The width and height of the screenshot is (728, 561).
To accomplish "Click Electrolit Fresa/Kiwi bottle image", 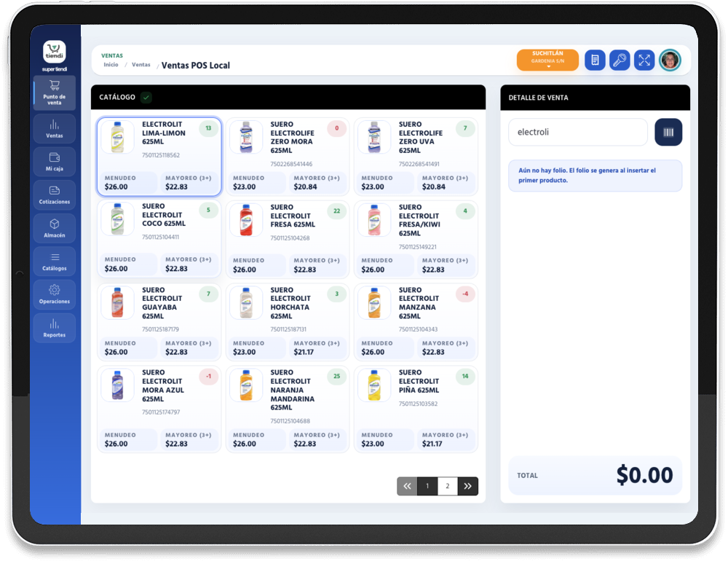I will coord(374,220).
